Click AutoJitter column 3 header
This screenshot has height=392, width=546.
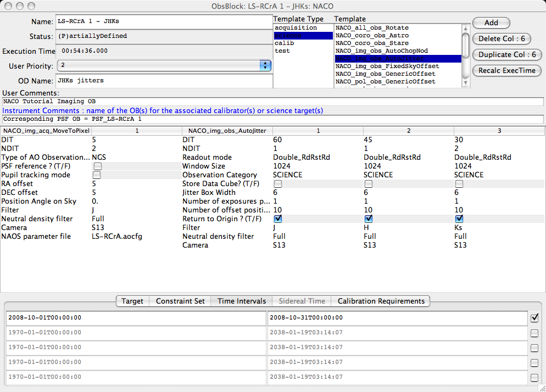(499, 131)
